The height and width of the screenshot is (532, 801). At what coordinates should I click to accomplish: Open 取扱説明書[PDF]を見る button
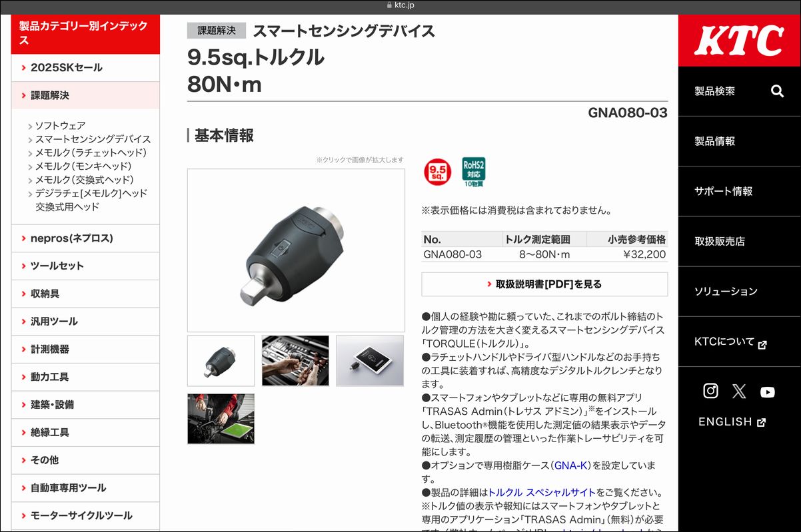click(x=544, y=284)
